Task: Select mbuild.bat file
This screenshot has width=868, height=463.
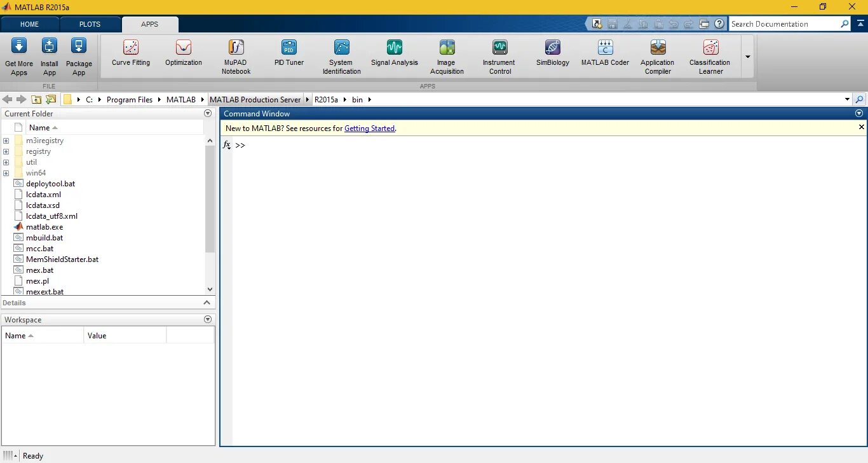Action: point(44,238)
